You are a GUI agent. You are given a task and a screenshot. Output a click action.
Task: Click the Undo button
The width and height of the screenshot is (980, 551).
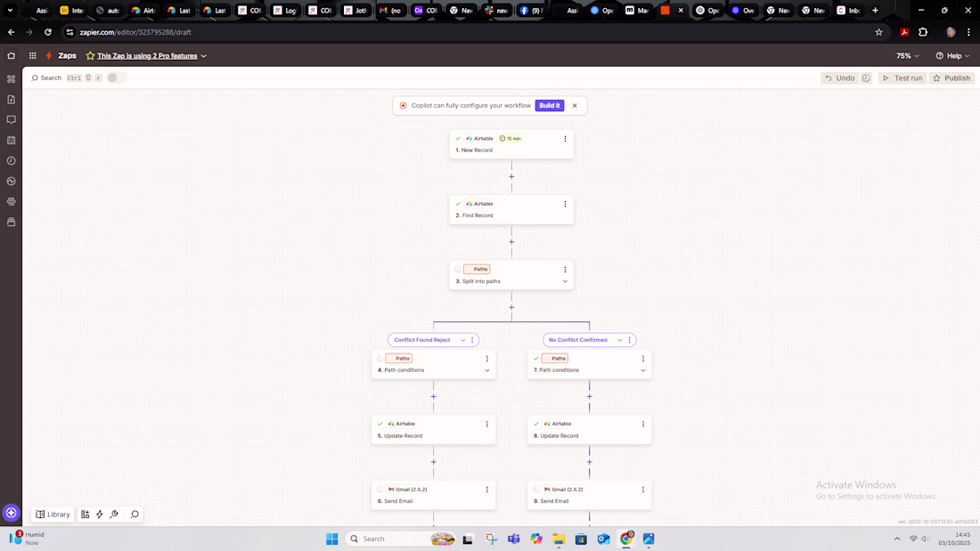[x=839, y=78]
